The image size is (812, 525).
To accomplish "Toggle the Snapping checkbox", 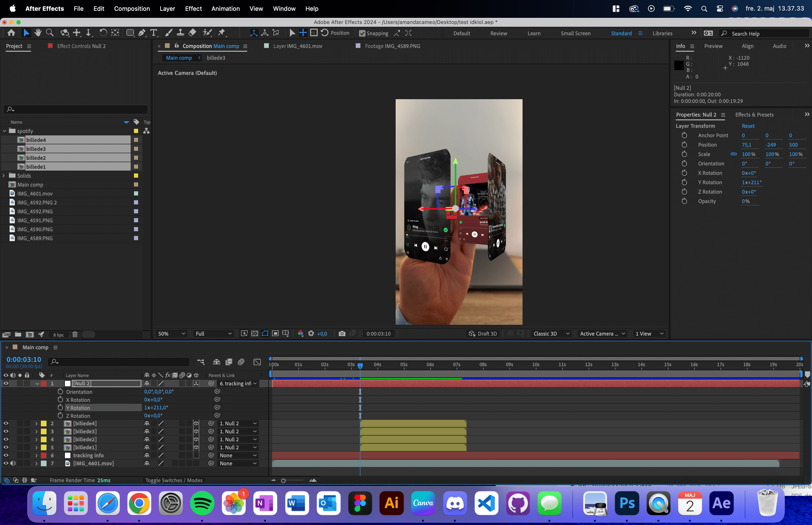I will (363, 33).
